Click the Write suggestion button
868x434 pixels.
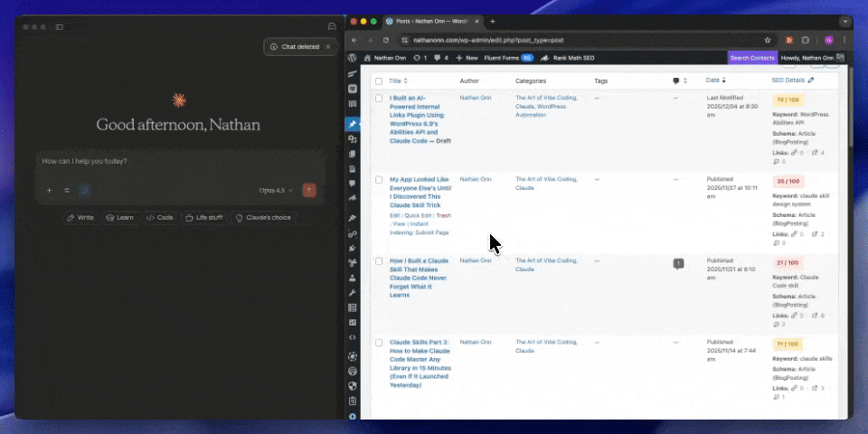point(80,218)
